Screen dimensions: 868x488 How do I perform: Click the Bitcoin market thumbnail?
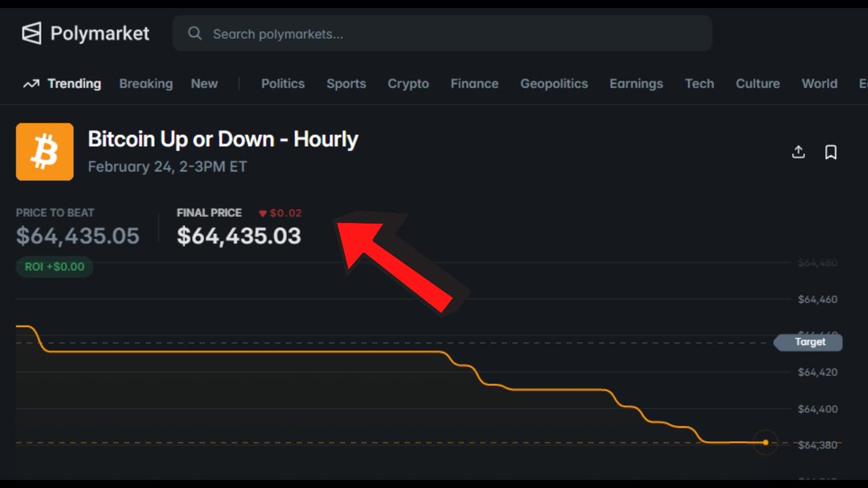click(x=45, y=152)
